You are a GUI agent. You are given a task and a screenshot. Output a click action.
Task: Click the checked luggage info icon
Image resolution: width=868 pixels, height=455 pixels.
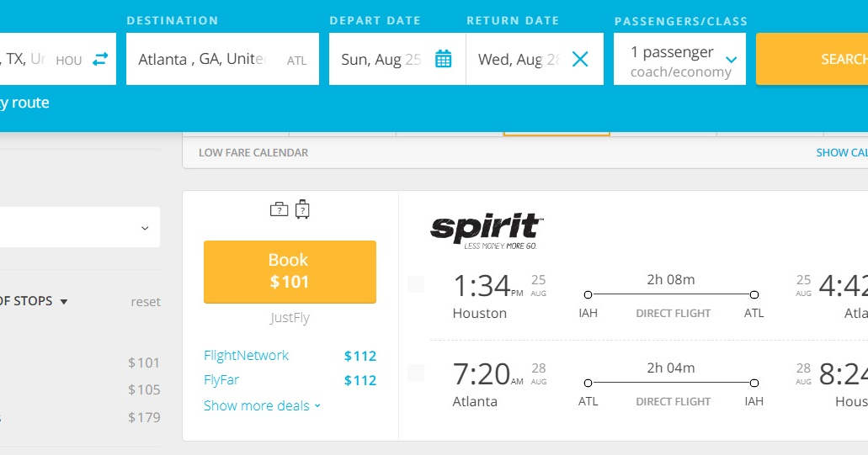pyautogui.click(x=302, y=209)
